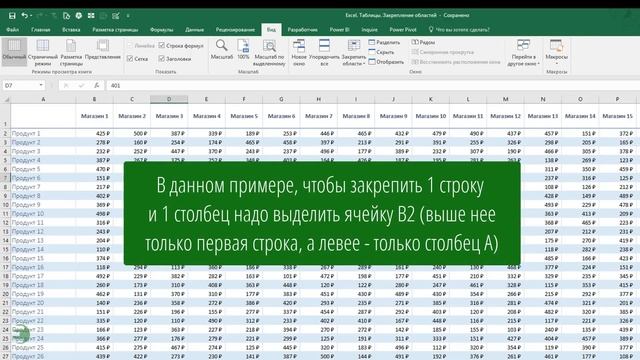Screen dimensions: 640x360
Task: Switch to the Power Pivot tab
Action: 403,29
